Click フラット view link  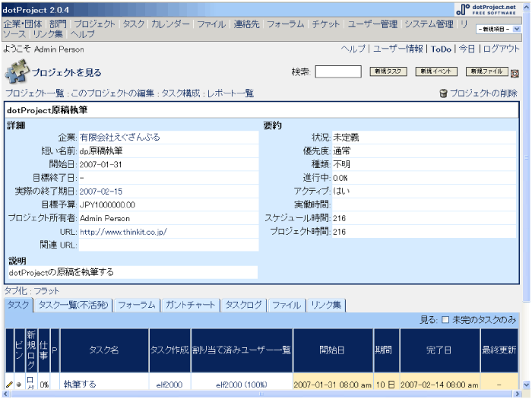click(46, 291)
